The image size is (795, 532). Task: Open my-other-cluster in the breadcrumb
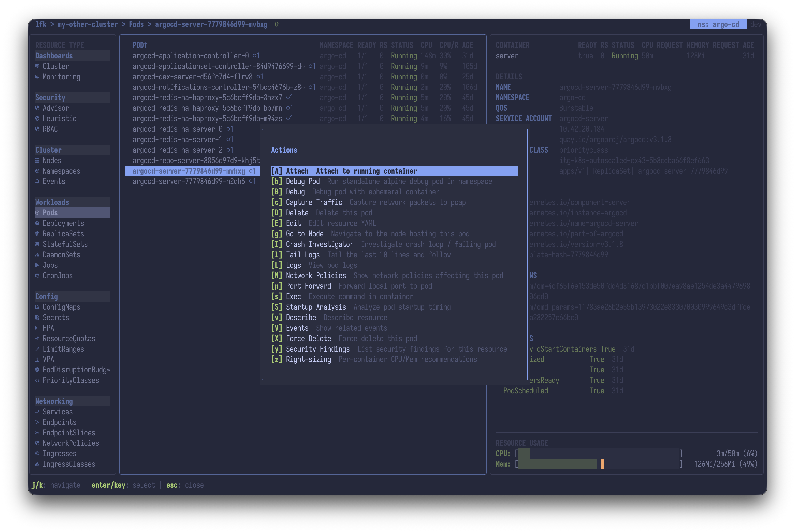tap(88, 24)
